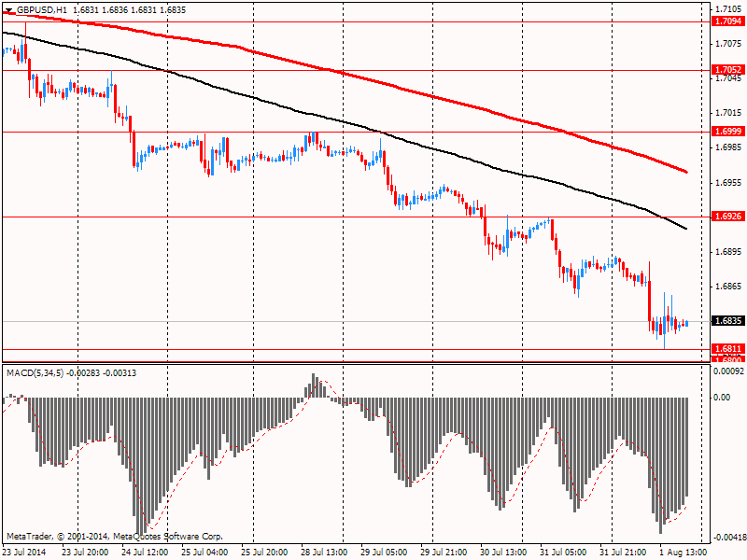Click the 25 Jul 20:00 time label
Image resolution: width=747 pixels, height=560 pixels.
[264, 552]
